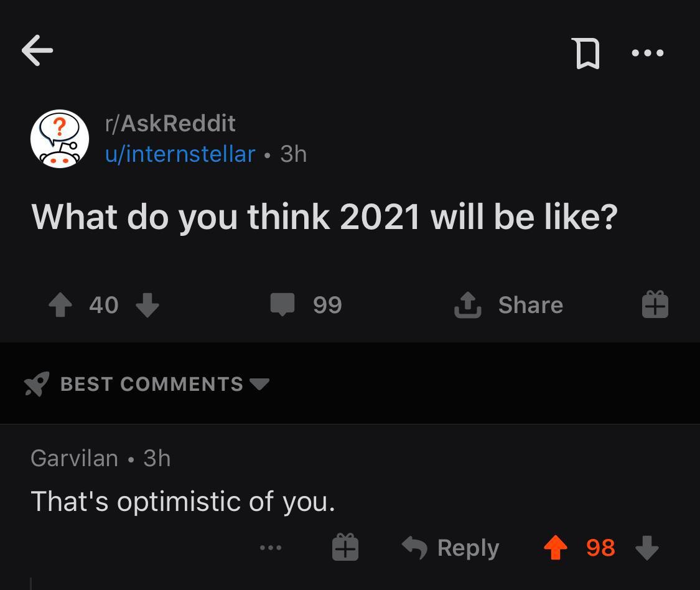
Task: Upvote the 2021 post
Action: coord(60,305)
